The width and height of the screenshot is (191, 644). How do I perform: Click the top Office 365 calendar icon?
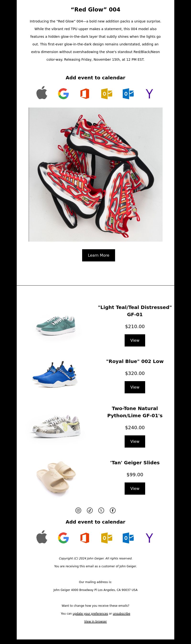coord(85,93)
